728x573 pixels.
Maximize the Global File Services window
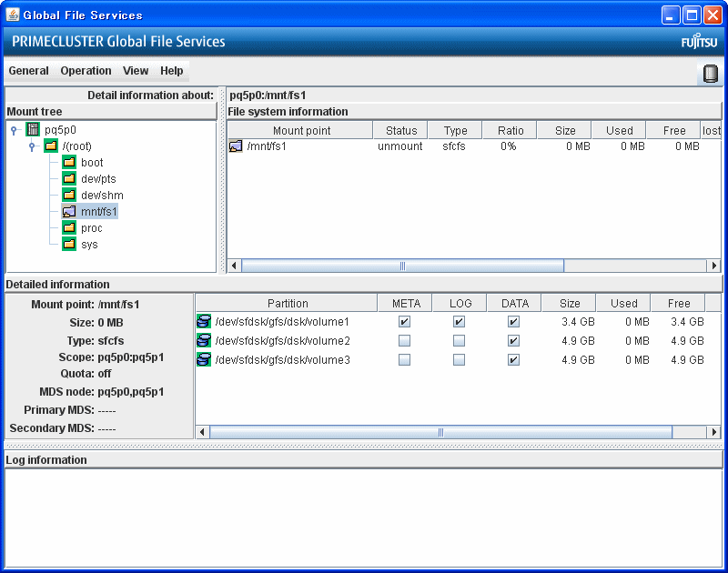[692, 15]
